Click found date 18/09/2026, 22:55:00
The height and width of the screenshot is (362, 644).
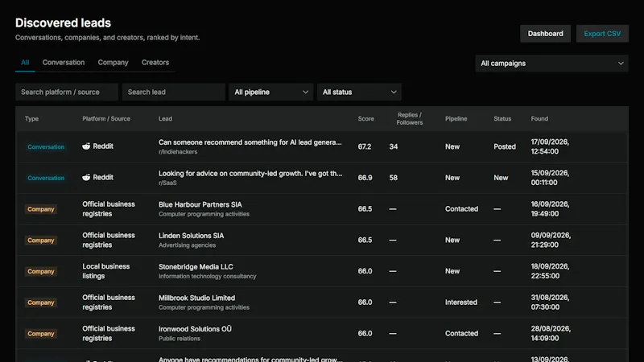(550, 271)
